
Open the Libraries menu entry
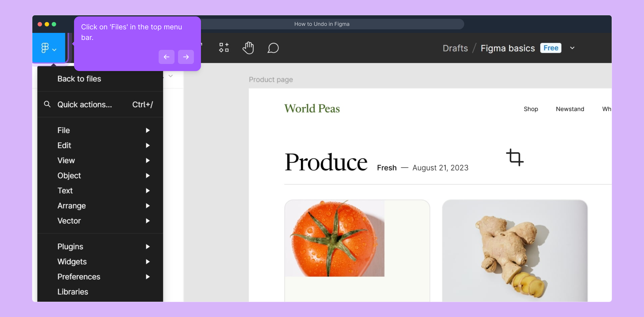(73, 292)
